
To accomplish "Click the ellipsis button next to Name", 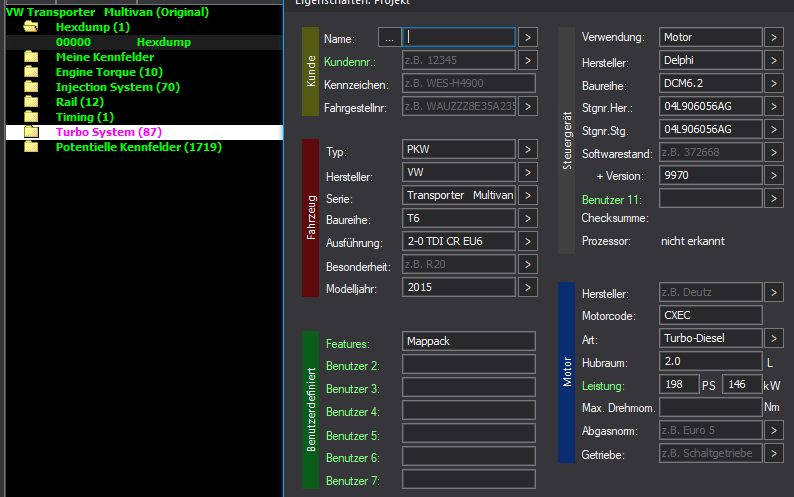I will pos(389,37).
